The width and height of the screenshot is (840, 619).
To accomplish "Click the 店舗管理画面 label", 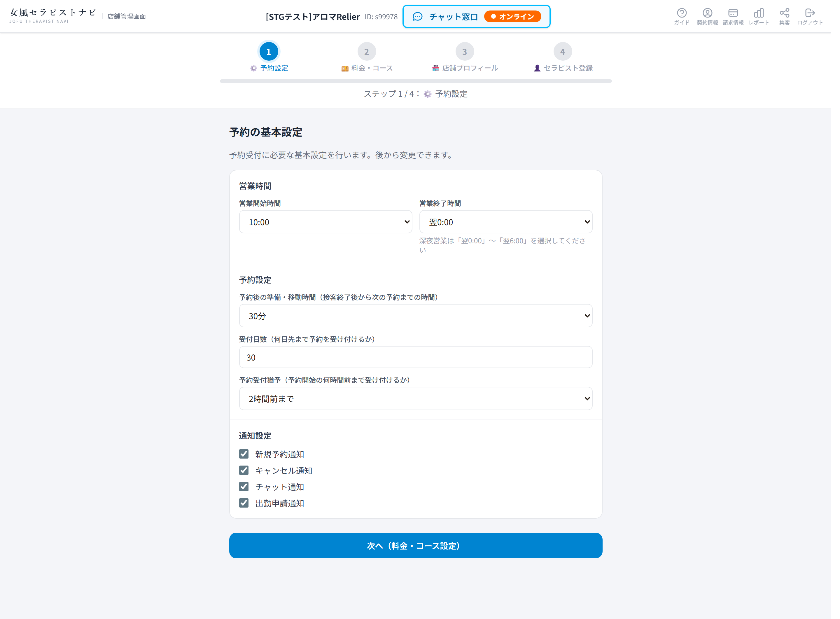I will pyautogui.click(x=127, y=17).
